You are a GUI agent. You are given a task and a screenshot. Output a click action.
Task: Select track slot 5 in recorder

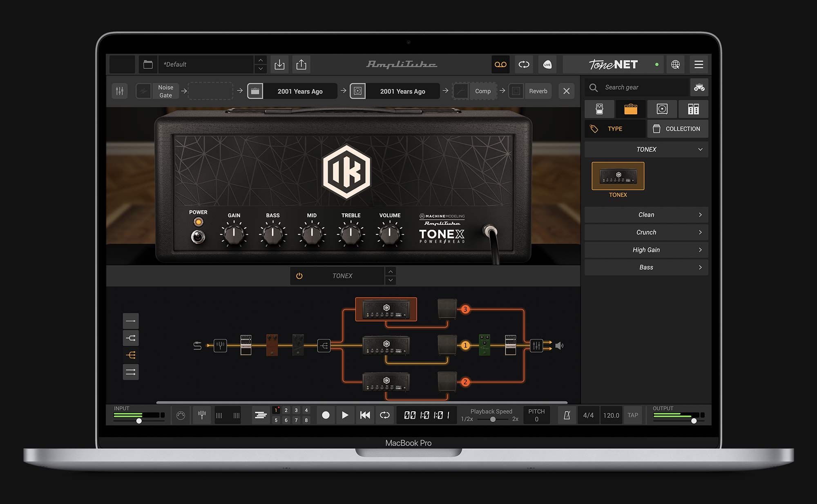(x=276, y=420)
